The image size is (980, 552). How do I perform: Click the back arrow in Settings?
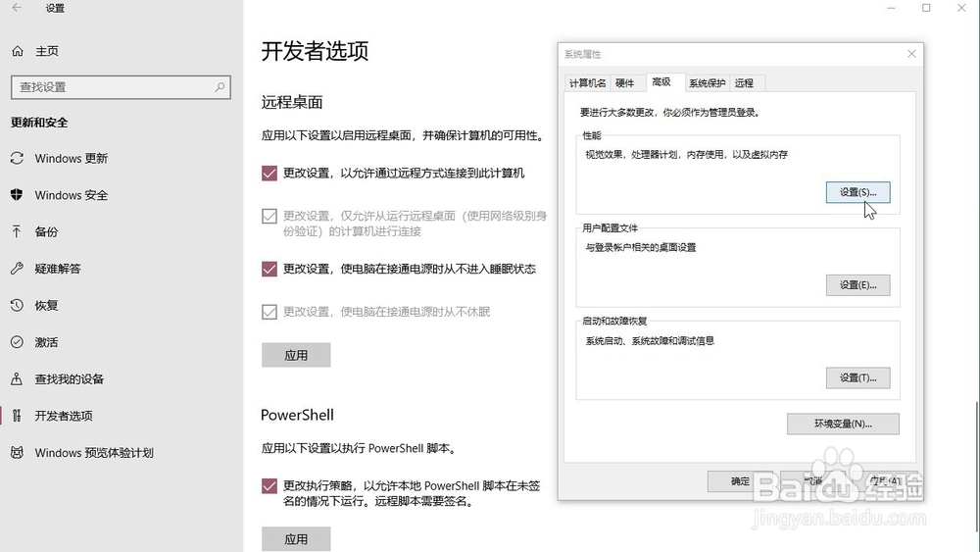point(17,8)
